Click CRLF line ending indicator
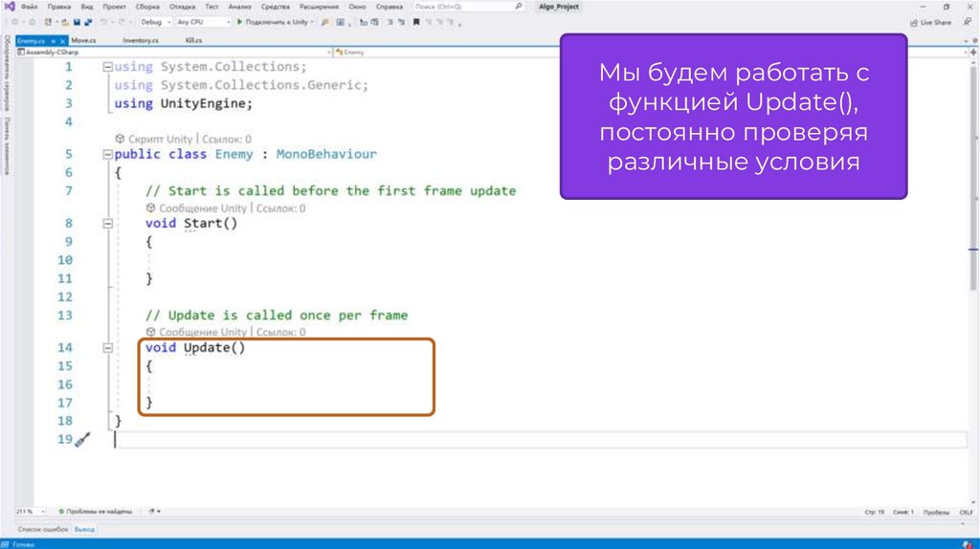This screenshot has width=980, height=549. [966, 512]
